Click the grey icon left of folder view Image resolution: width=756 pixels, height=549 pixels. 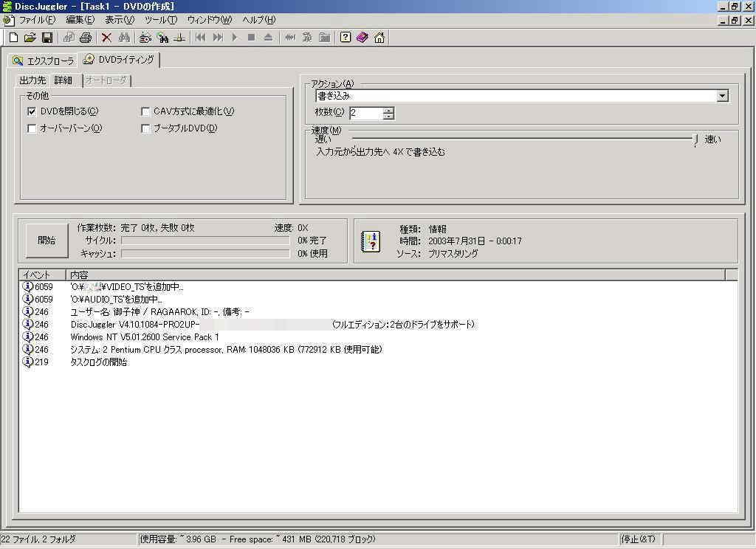tap(307, 38)
